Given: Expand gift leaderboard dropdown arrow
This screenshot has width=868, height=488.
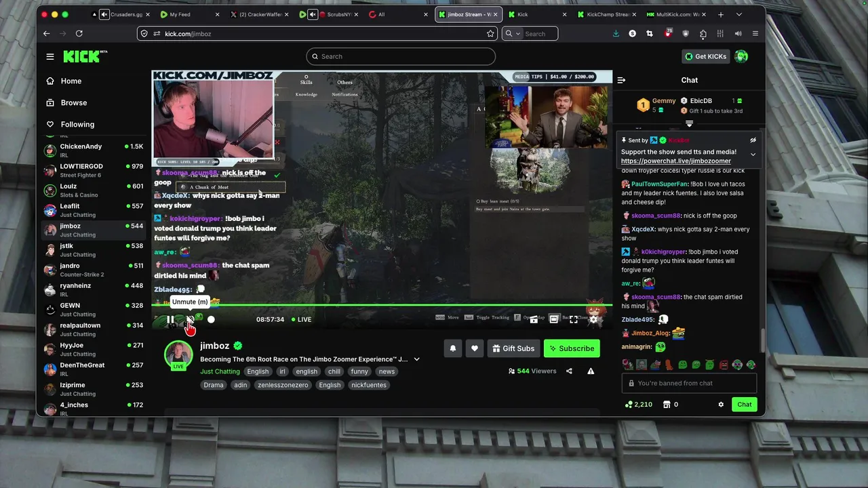Looking at the screenshot, I should click(x=689, y=124).
